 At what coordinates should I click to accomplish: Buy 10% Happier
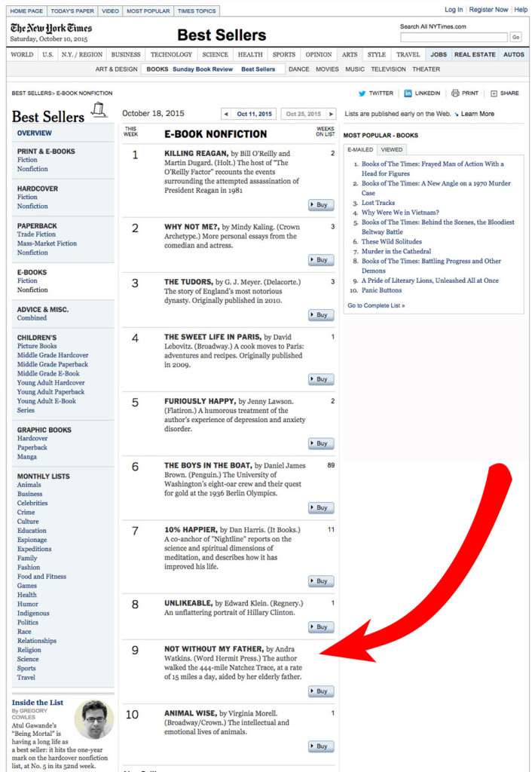pos(321,581)
